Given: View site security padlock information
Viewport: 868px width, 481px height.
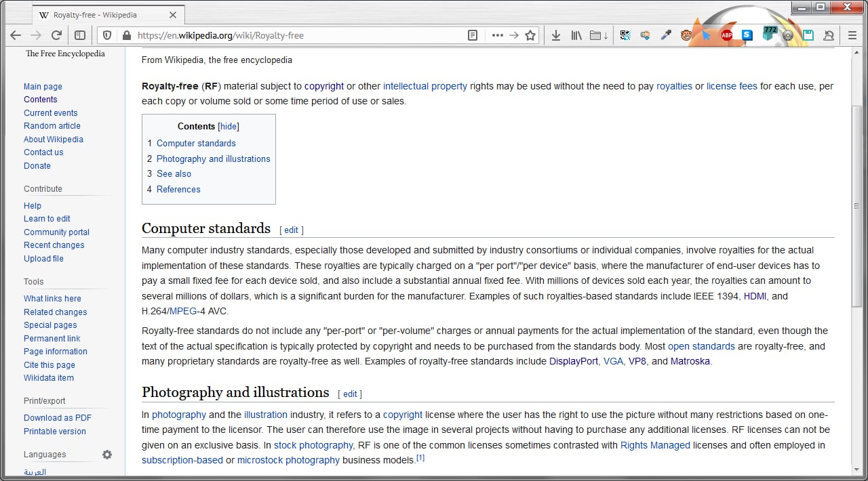Looking at the screenshot, I should click(125, 35).
